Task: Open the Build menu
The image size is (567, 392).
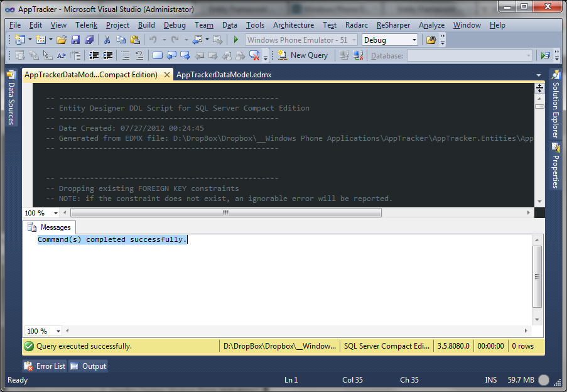Action: click(x=146, y=25)
